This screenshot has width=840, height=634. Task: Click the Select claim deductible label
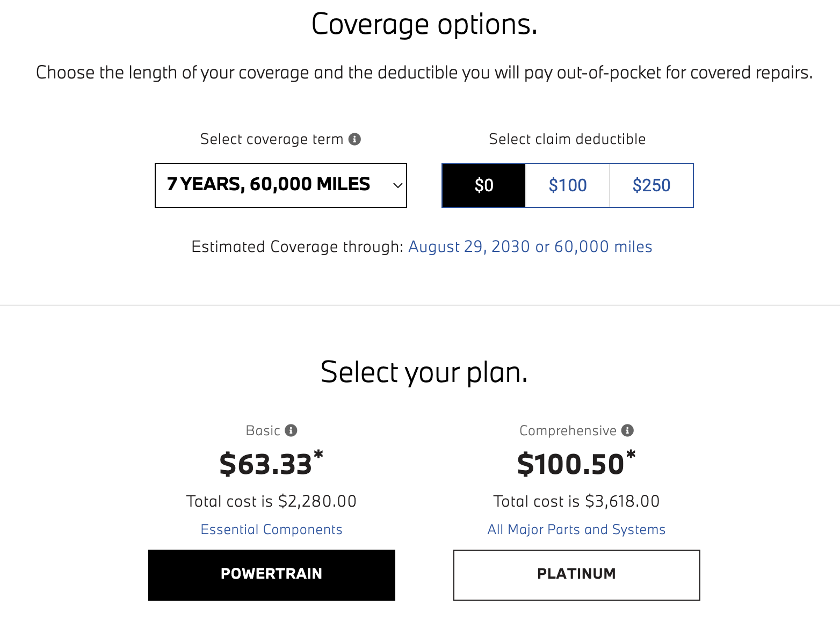pyautogui.click(x=567, y=139)
